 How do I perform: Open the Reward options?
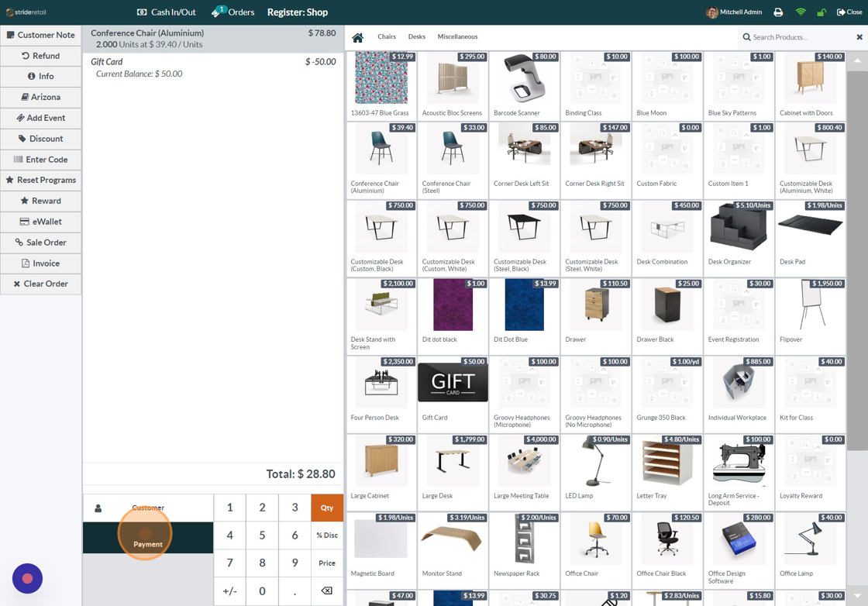[40, 201]
